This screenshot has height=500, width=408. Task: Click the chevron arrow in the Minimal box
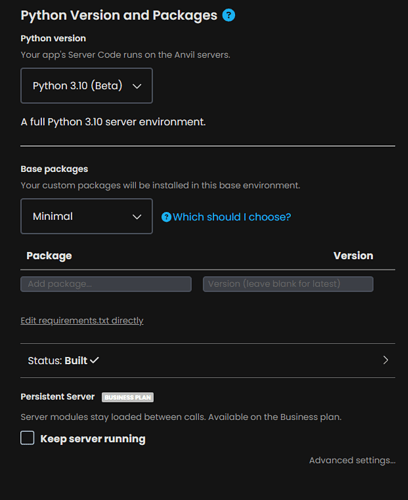[x=137, y=217]
